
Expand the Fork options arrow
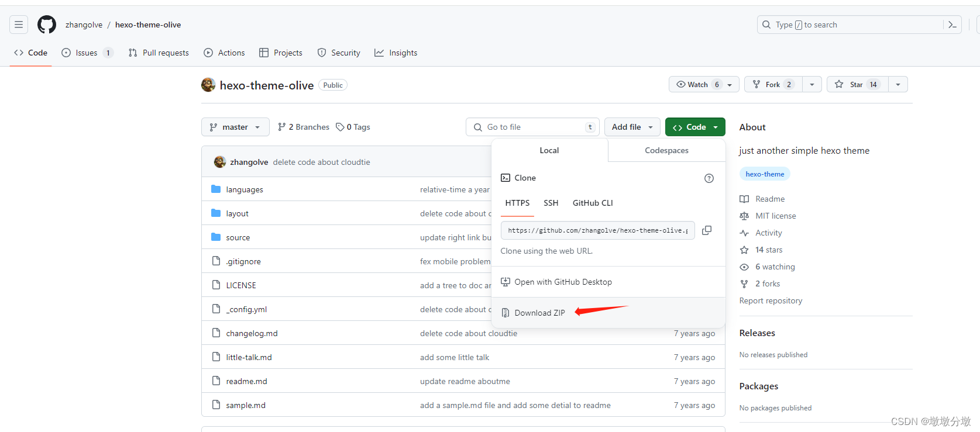pos(811,84)
